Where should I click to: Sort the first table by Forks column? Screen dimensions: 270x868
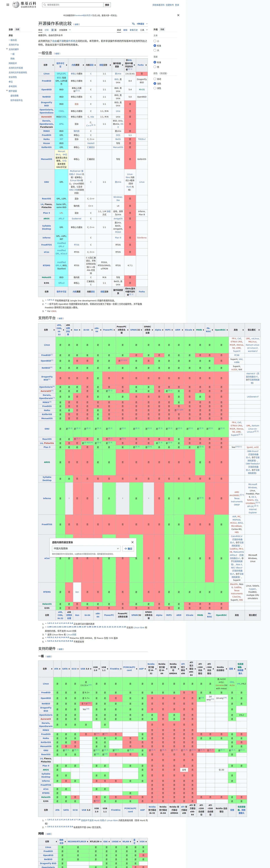[142, 65]
